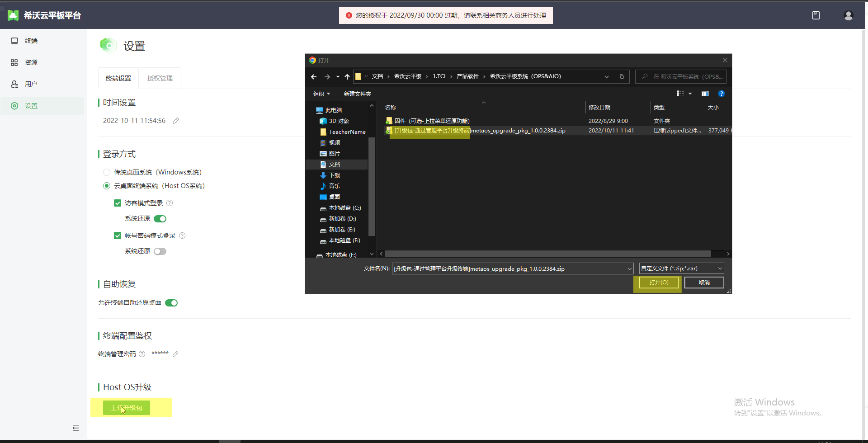Open the user avatar menu
Image resolution: width=868 pixels, height=443 pixels.
(x=849, y=15)
